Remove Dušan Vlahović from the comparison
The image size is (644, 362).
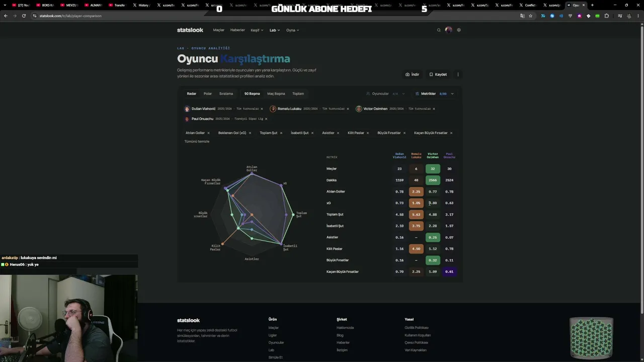point(262,109)
